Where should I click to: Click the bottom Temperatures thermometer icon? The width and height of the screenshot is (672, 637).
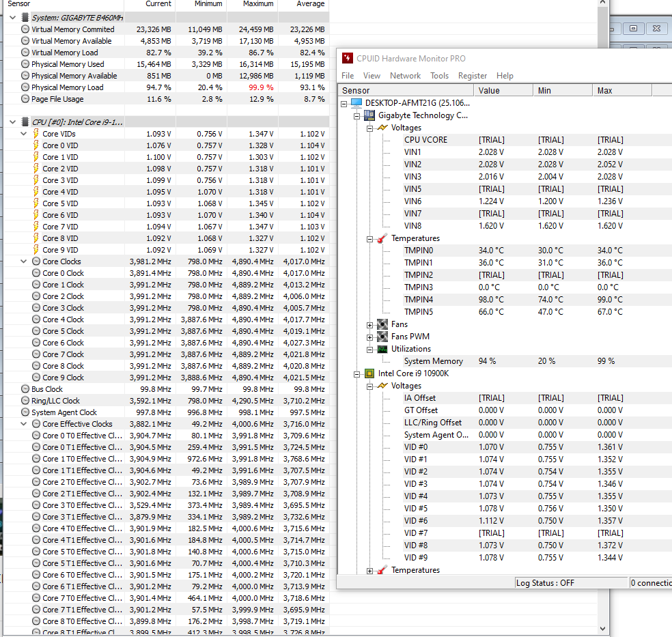pos(382,570)
